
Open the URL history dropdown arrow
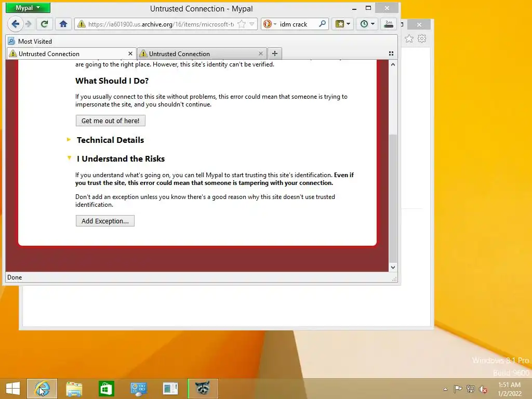(252, 24)
